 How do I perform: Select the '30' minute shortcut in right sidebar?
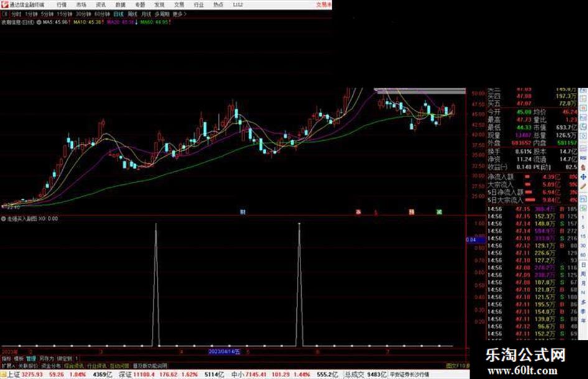pyautogui.click(x=583, y=246)
